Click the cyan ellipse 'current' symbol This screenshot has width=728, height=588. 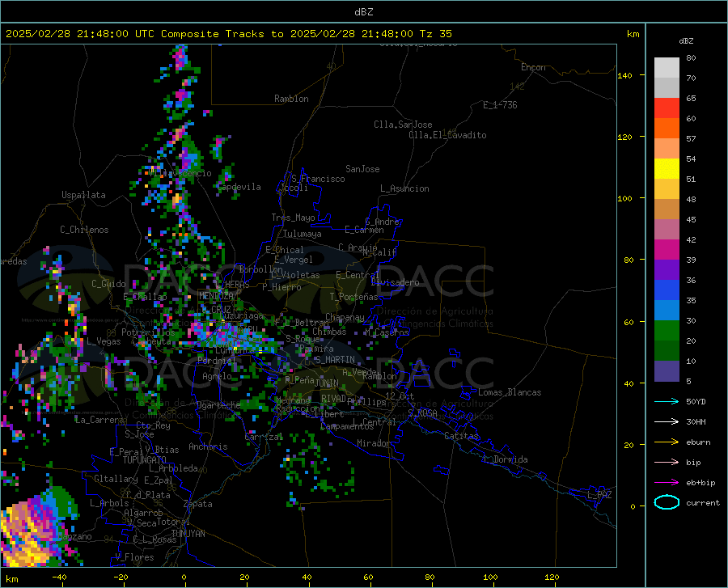[667, 502]
